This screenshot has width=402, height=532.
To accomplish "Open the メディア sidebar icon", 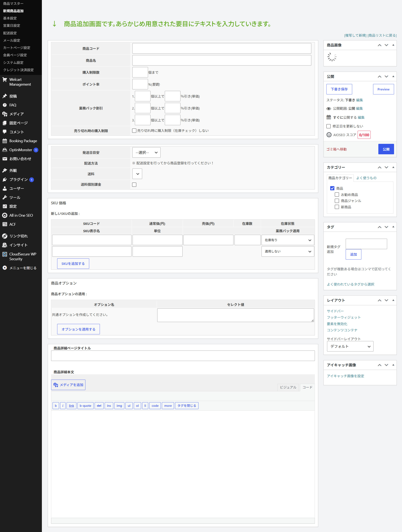I will (5, 114).
